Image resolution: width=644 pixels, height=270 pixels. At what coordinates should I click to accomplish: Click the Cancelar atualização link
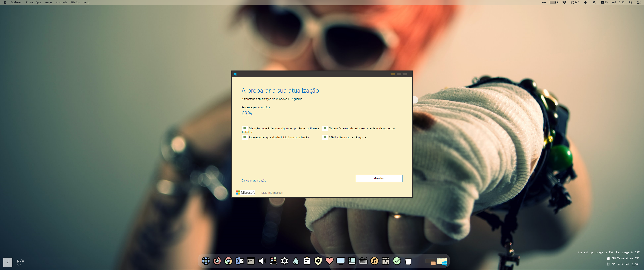point(253,181)
